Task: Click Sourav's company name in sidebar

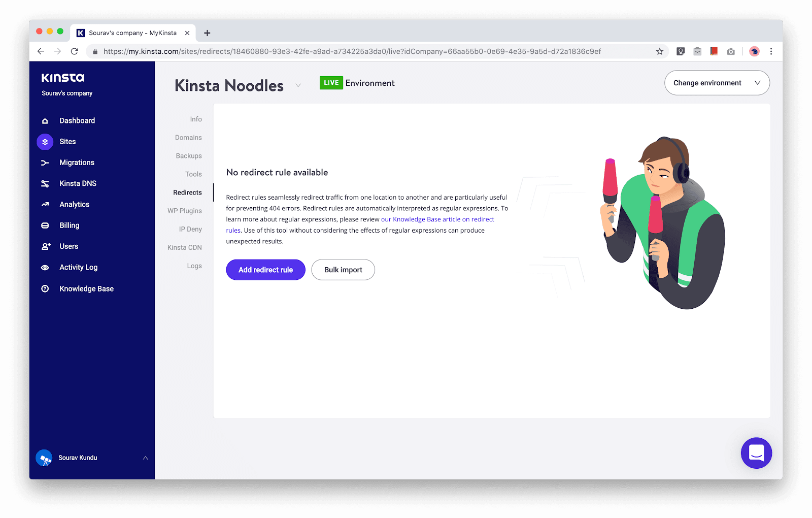Action: coord(67,93)
